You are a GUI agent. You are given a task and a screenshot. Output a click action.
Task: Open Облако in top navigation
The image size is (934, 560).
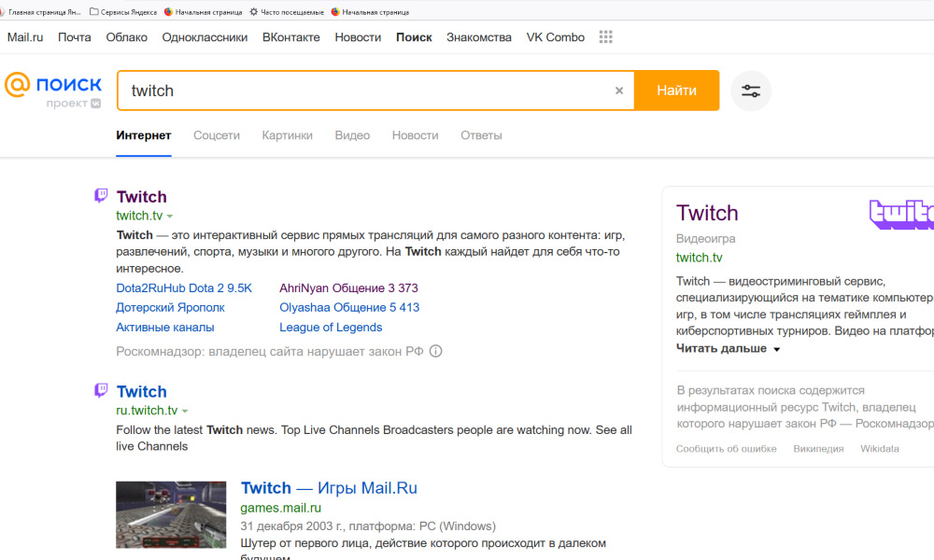coord(126,37)
